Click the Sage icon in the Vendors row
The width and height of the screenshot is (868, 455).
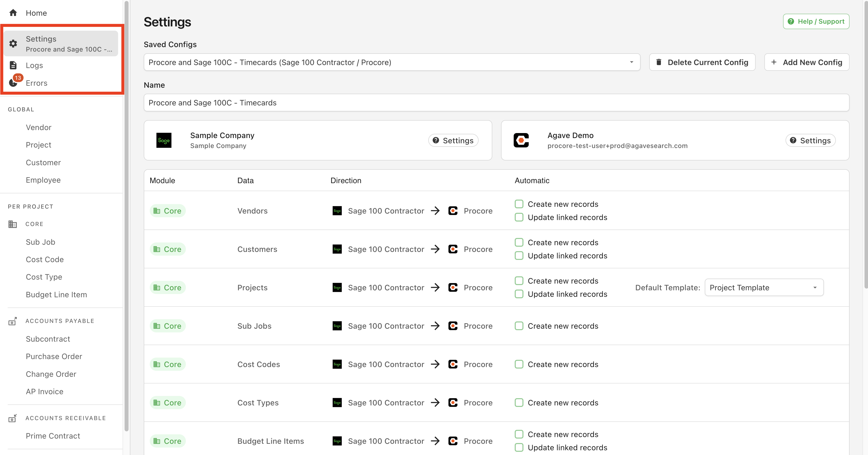337,211
